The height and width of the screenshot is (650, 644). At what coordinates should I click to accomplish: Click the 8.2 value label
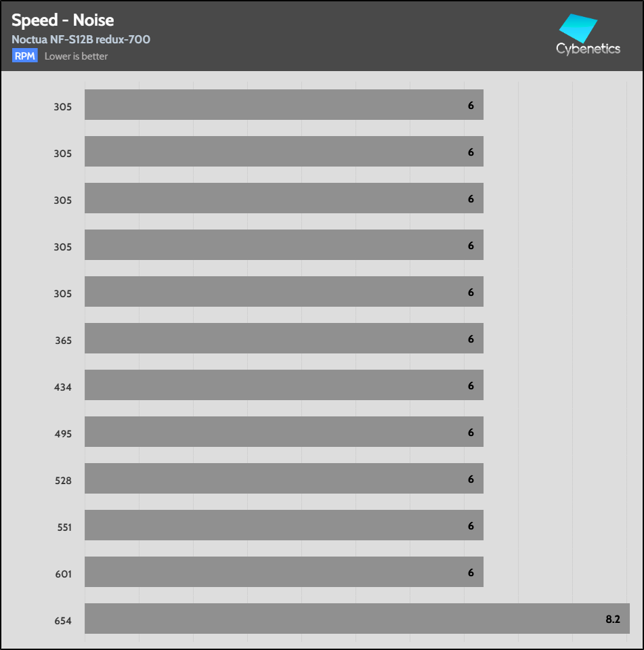coord(614,619)
